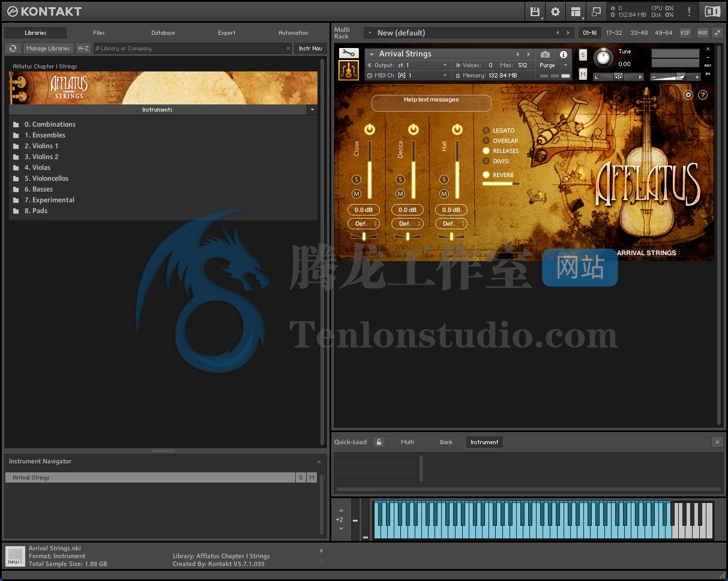This screenshot has width=728, height=581.
Task: Open the MIDI Ch dropdown
Action: (408, 76)
